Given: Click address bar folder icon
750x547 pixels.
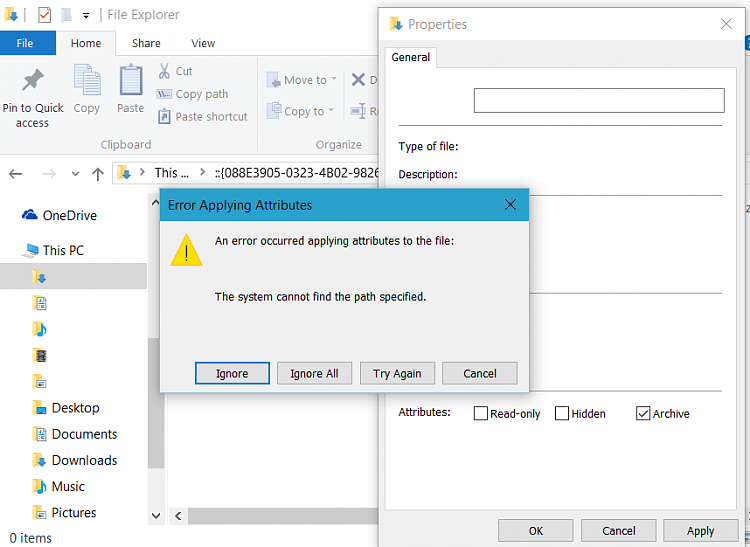Looking at the screenshot, I should tap(124, 172).
